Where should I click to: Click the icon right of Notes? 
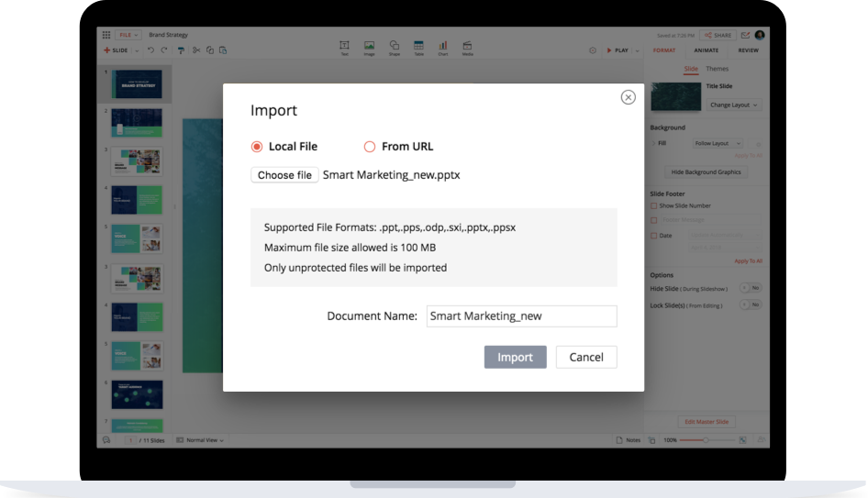click(652, 440)
